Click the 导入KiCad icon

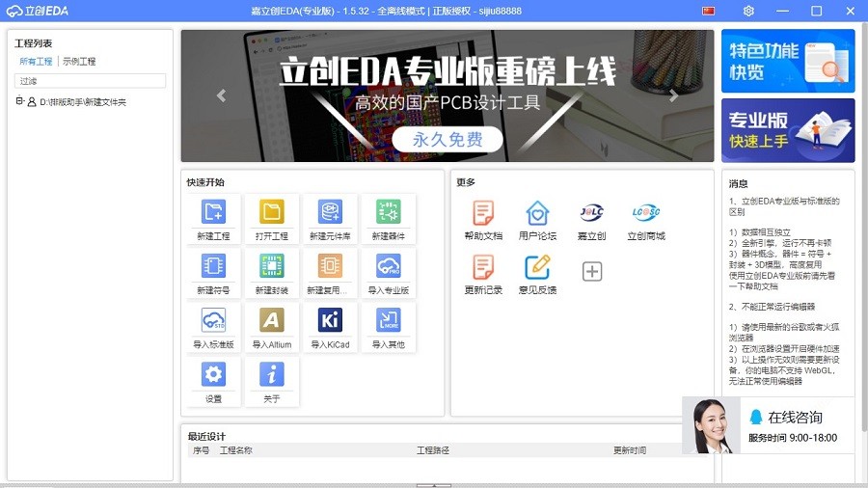(330, 320)
